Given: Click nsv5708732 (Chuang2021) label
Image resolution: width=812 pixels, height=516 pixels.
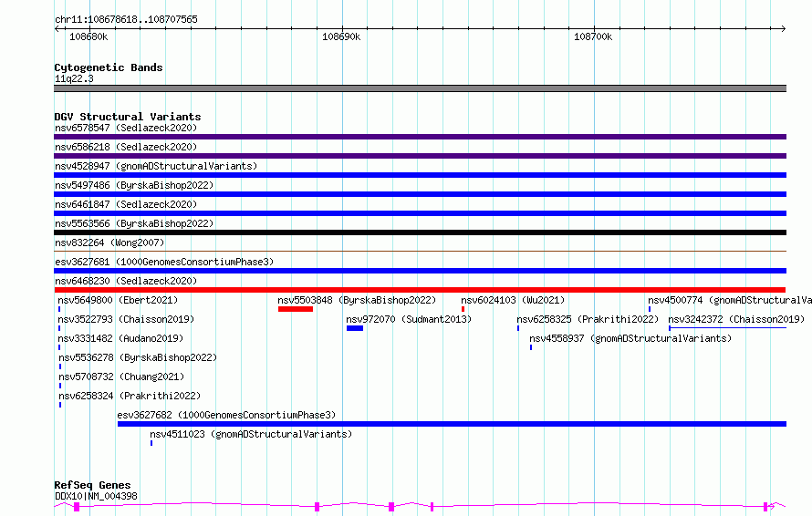Looking at the screenshot, I should (x=121, y=377).
